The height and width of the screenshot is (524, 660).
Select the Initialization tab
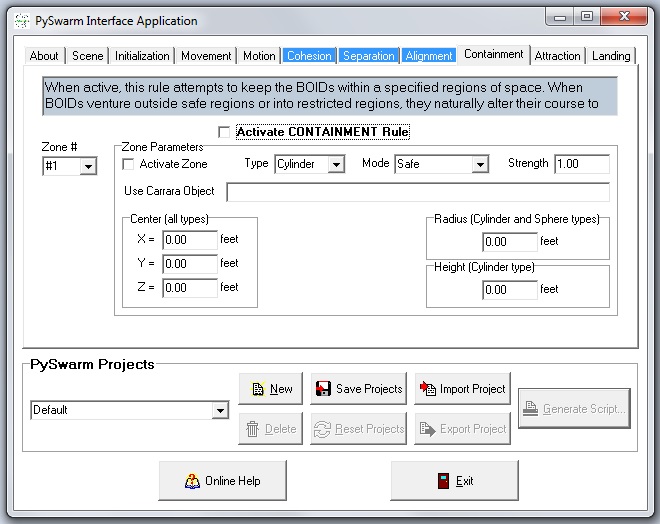tap(142, 56)
